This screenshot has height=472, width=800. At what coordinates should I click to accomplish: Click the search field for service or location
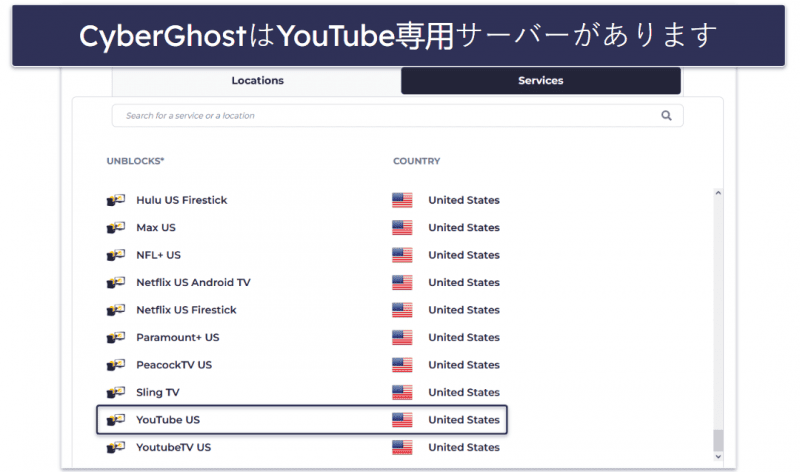point(397,116)
